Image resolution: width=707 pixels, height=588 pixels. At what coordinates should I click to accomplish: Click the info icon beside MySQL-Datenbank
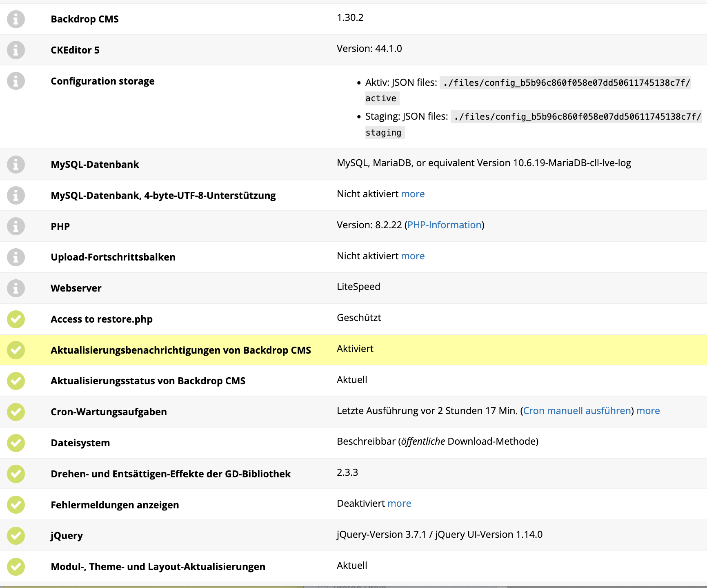(x=16, y=164)
